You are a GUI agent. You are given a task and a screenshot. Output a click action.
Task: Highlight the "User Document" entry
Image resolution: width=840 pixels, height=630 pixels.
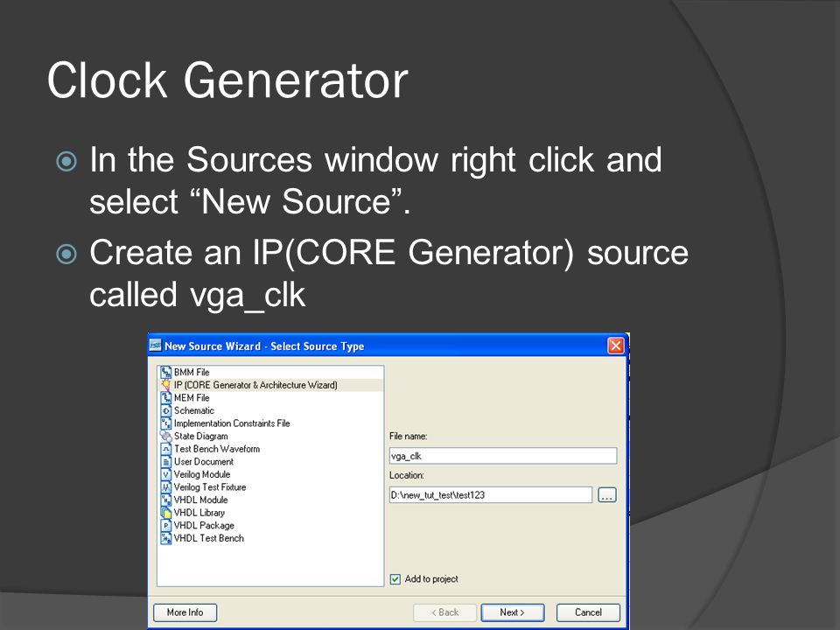204,461
